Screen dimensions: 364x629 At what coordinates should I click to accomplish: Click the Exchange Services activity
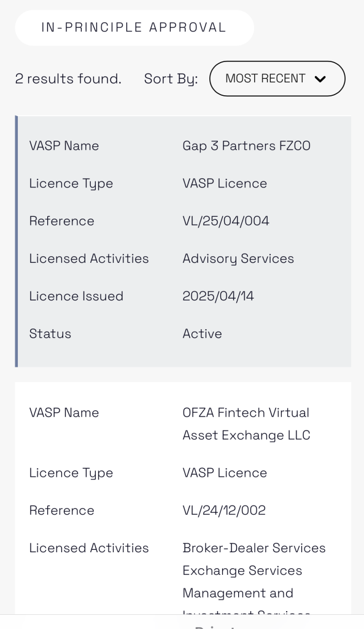(x=242, y=571)
